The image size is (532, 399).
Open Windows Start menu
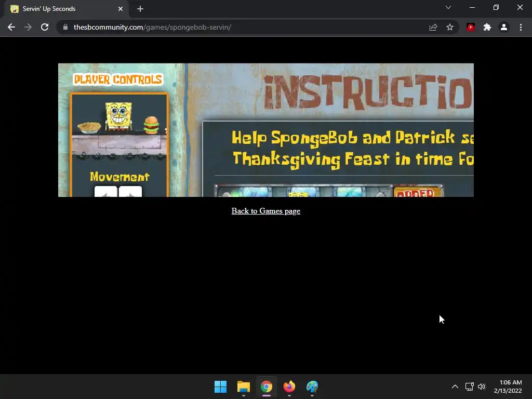point(220,387)
